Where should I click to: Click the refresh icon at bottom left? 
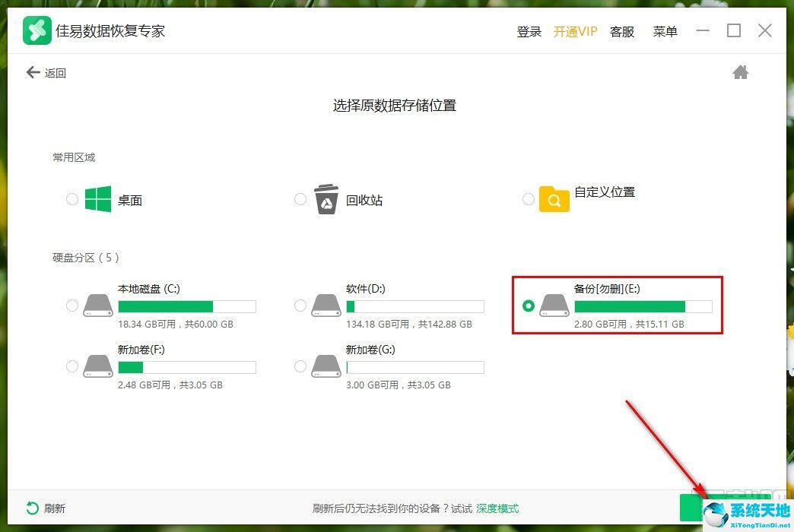click(30, 508)
